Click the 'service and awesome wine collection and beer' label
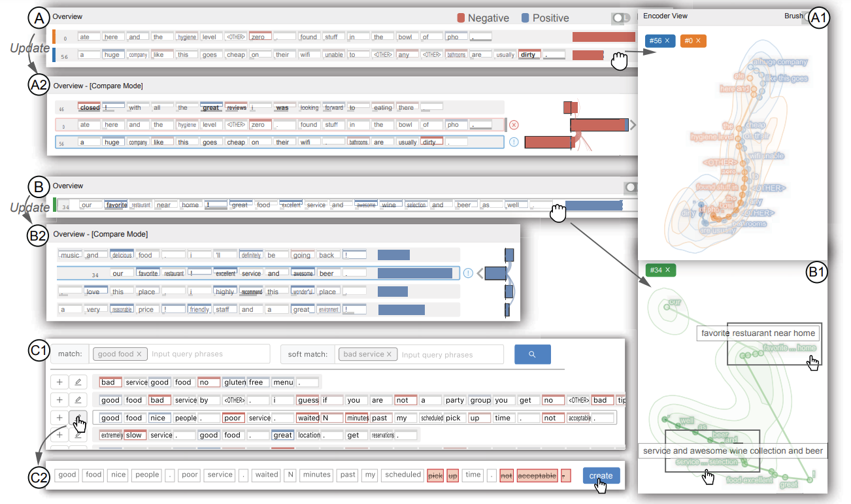Image resolution: width=851 pixels, height=504 pixels. click(x=733, y=451)
